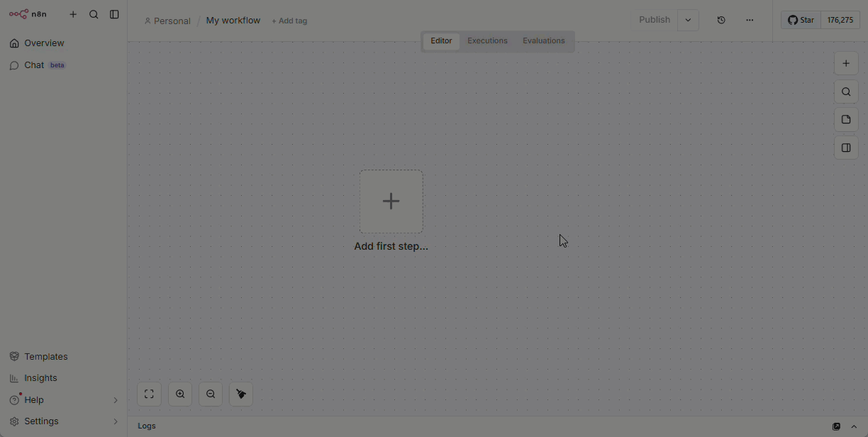Open the Publish dropdown arrow

point(688,20)
